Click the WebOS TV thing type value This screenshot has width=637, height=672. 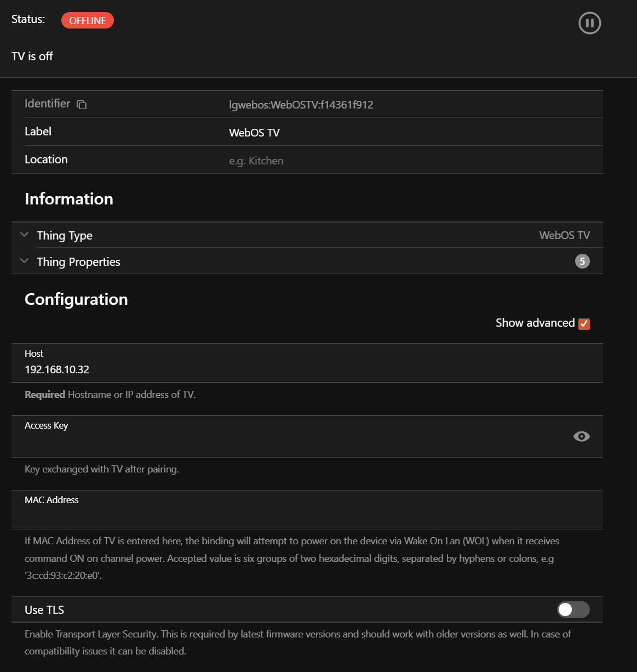click(x=564, y=235)
